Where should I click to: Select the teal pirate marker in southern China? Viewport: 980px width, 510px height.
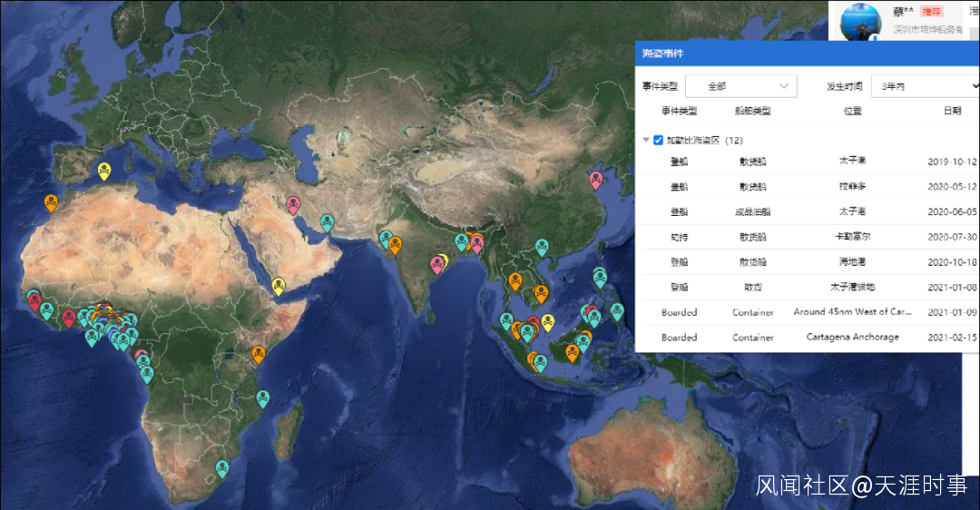pos(542,246)
